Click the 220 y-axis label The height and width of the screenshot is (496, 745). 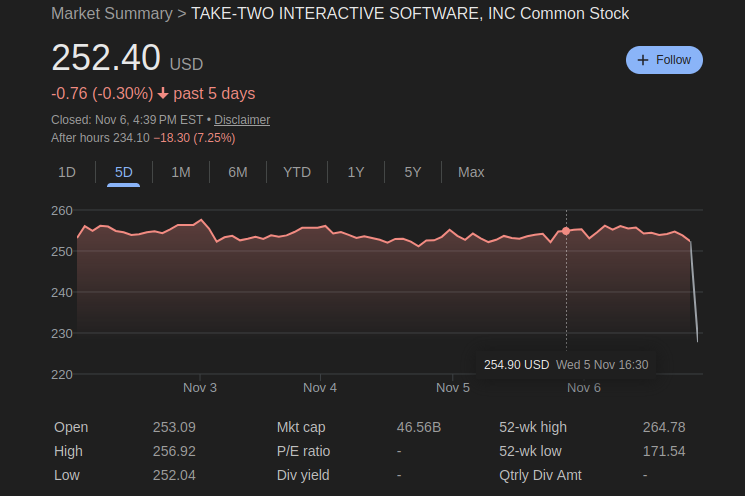click(x=62, y=374)
